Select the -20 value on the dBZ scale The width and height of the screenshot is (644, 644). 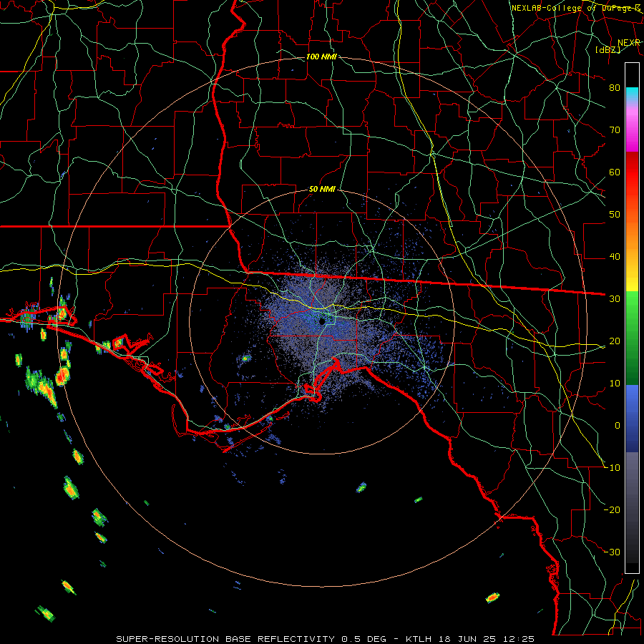(612, 509)
